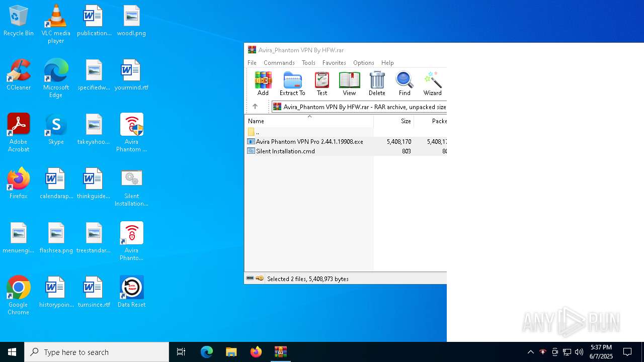Show hidden system tray icons
This screenshot has height=362, width=644.
[x=530, y=352]
